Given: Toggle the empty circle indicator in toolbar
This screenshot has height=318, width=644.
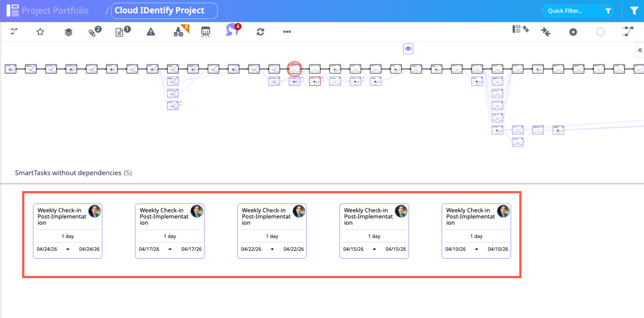Looking at the screenshot, I should coord(600,32).
